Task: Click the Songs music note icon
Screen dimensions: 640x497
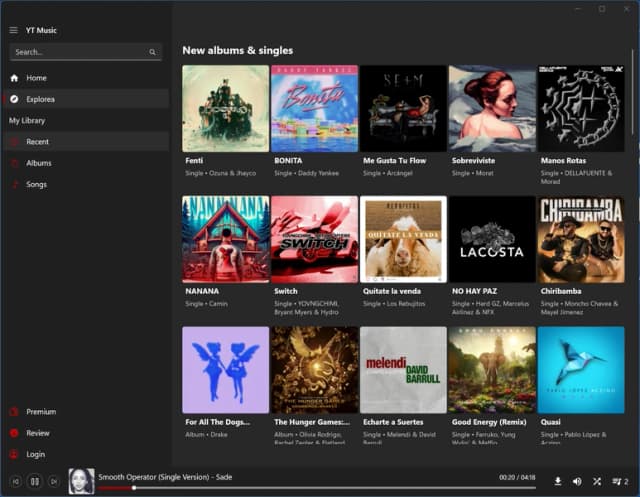Action: 14,184
